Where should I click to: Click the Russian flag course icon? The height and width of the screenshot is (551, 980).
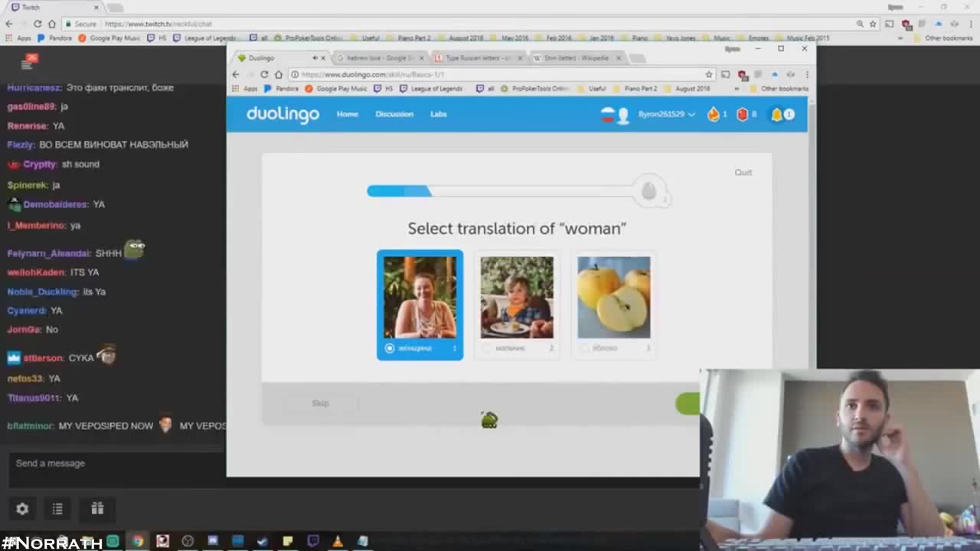coord(608,115)
